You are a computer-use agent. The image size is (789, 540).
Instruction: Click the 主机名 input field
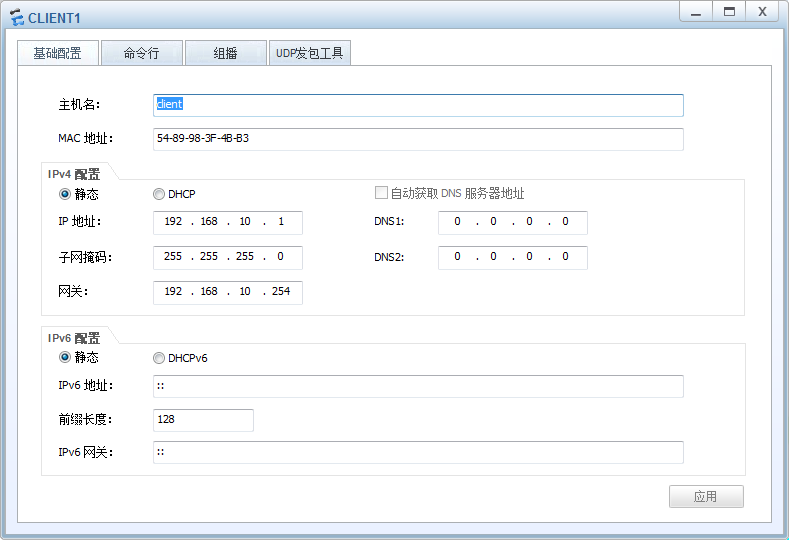click(x=418, y=105)
